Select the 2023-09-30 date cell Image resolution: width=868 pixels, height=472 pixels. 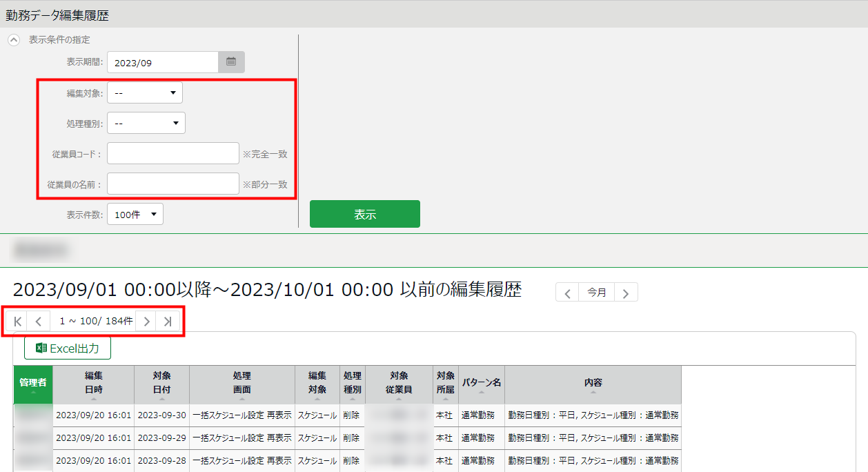tap(161, 415)
